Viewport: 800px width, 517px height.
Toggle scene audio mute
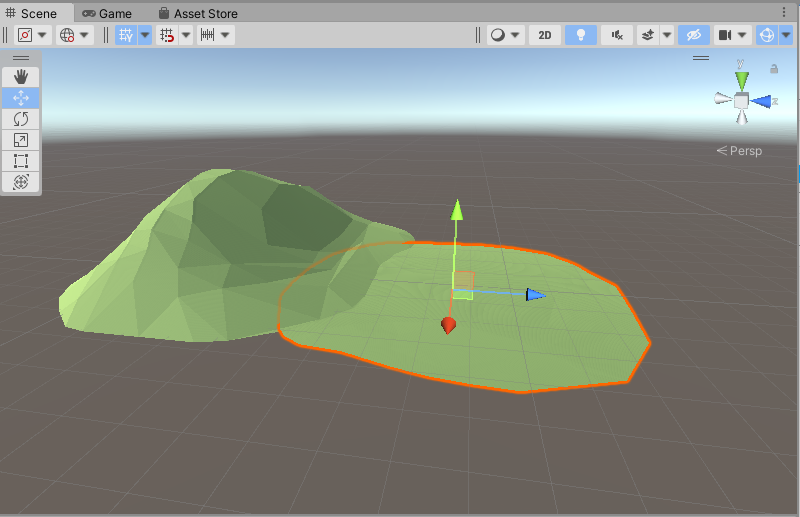click(x=617, y=35)
